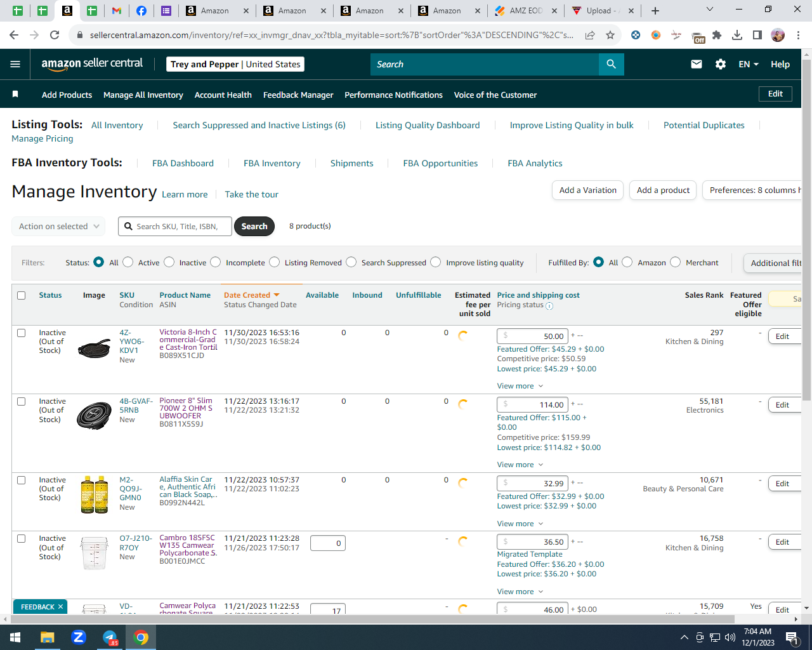Image resolution: width=812 pixels, height=650 pixels.
Task: Click the 114.00 price field for Pioneer
Action: (532, 404)
